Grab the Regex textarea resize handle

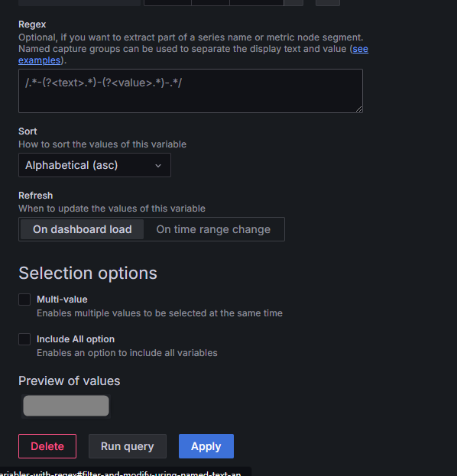click(358, 109)
